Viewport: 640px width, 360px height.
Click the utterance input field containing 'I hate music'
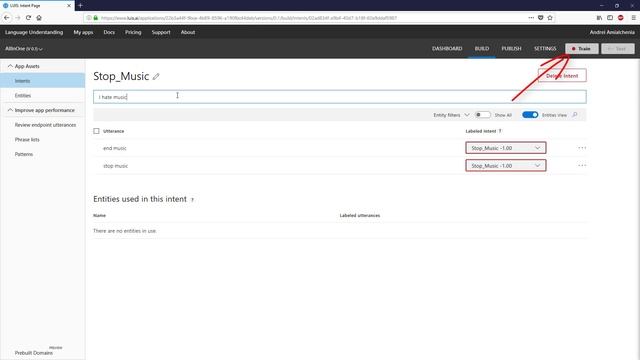tap(340, 97)
